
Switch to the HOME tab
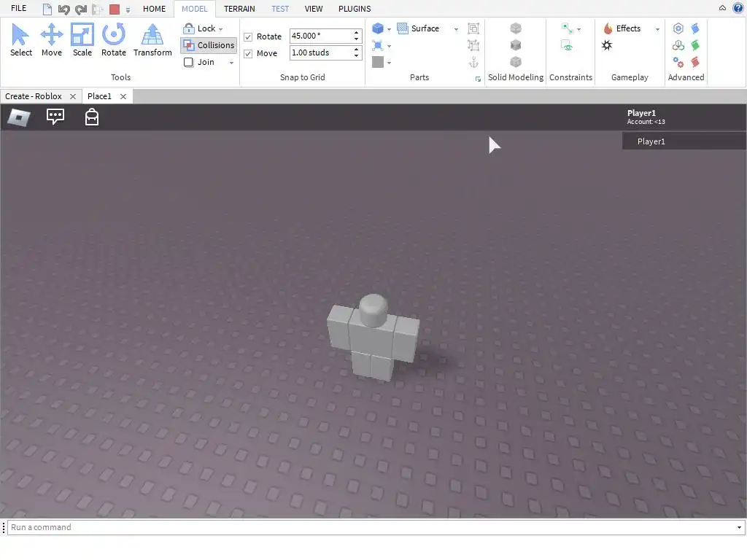pyautogui.click(x=155, y=9)
